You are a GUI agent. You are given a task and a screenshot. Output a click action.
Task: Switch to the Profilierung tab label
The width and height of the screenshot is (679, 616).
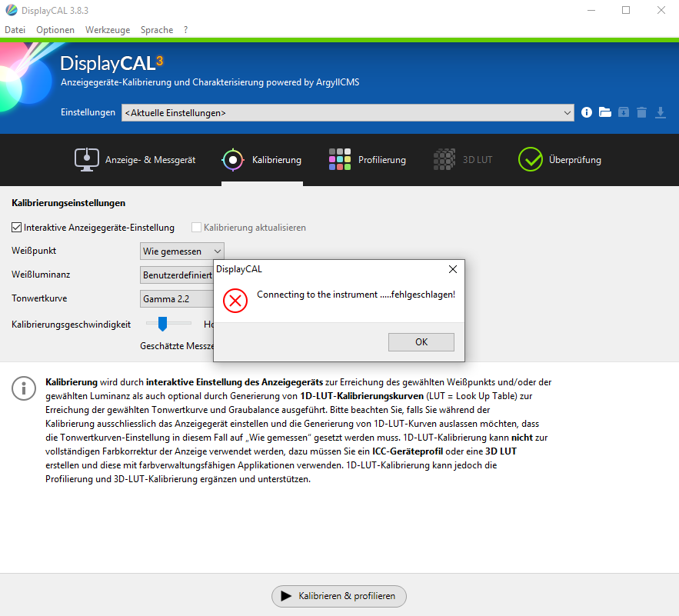tap(382, 160)
